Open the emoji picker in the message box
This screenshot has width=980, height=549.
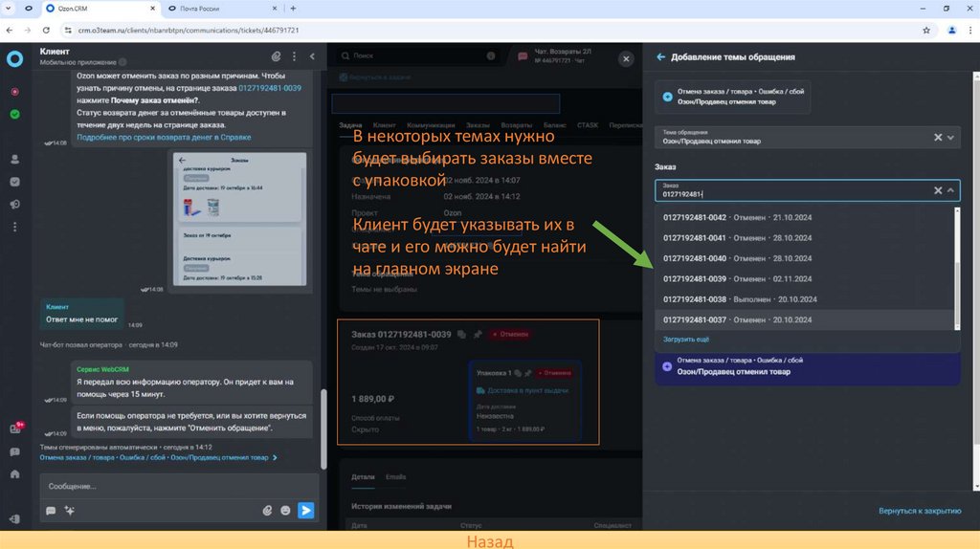coord(285,511)
